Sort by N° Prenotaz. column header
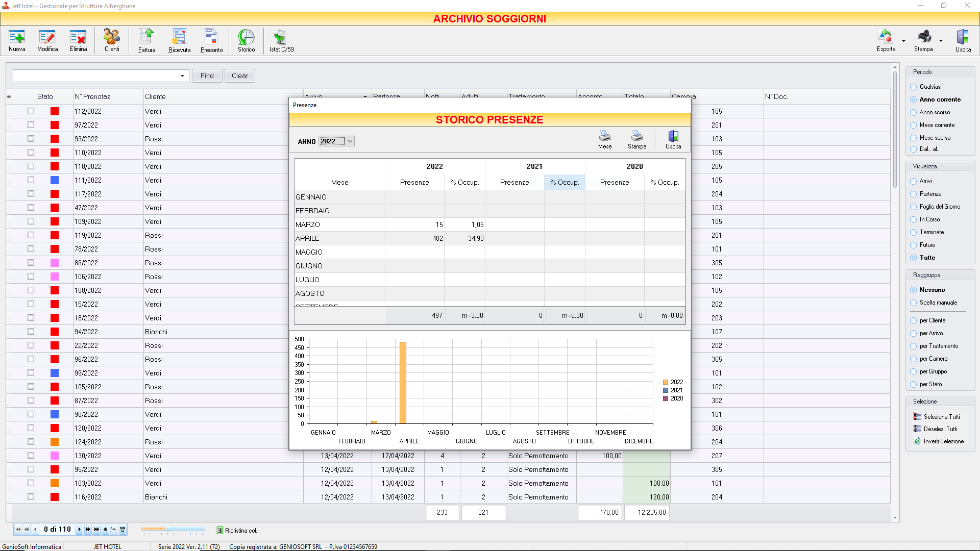Image resolution: width=980 pixels, height=551 pixels. 93,96
